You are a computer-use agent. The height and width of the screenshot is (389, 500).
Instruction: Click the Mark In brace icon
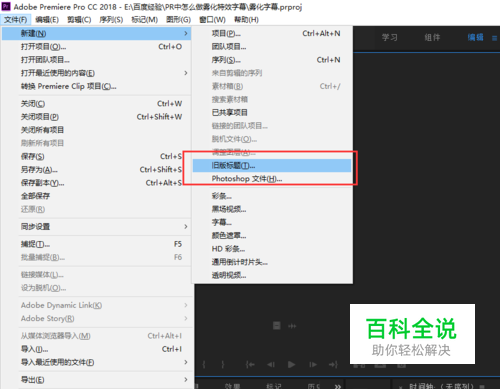pos(204,365)
